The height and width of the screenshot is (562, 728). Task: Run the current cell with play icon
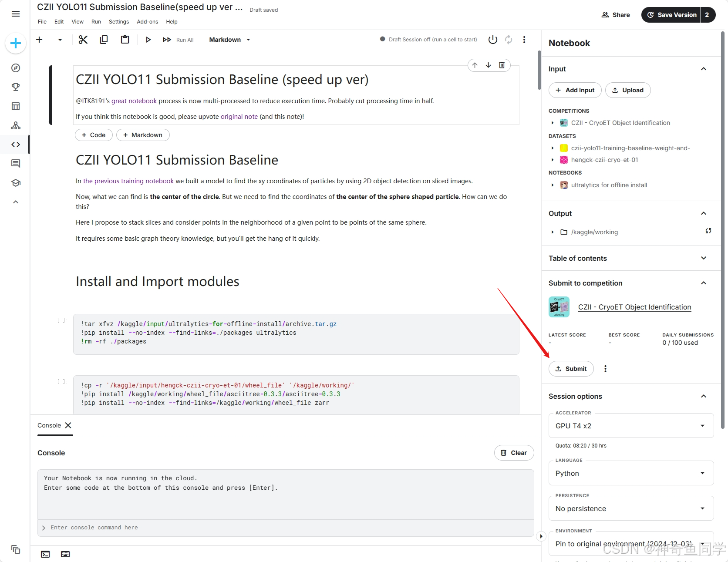click(148, 40)
